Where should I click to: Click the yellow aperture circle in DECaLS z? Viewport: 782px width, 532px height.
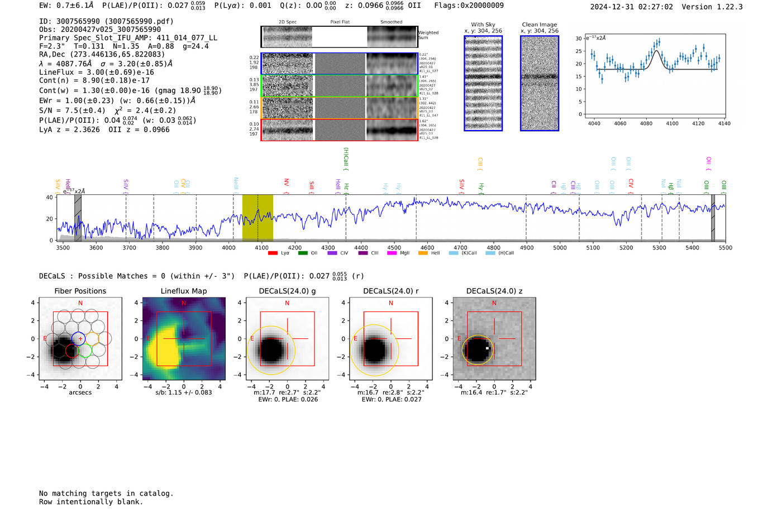pyautogui.click(x=478, y=350)
